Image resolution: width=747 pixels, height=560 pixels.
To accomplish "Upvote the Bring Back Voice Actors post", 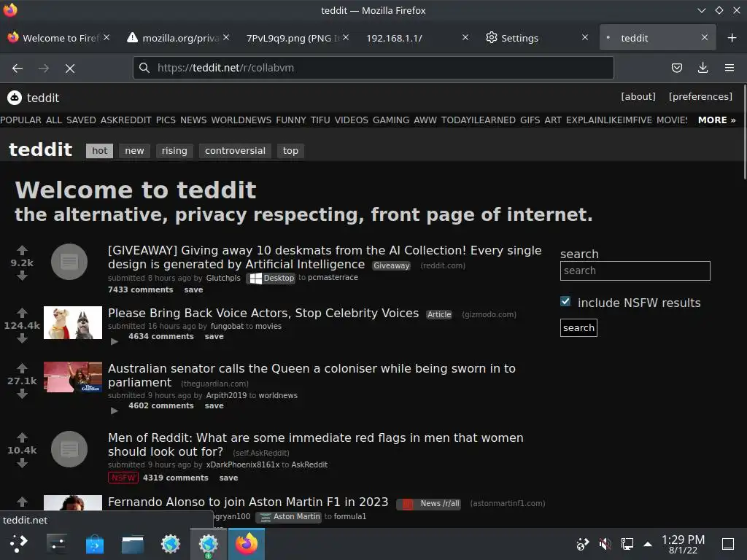I will pyautogui.click(x=22, y=313).
